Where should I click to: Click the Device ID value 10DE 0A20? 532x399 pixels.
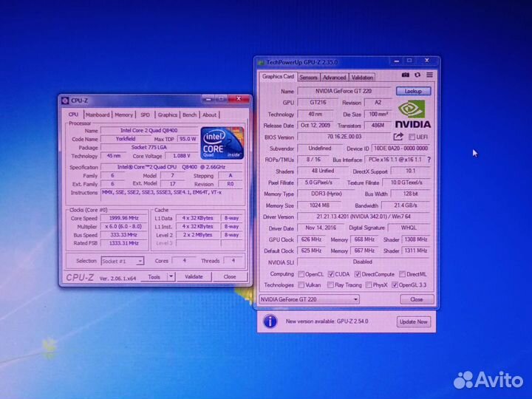401,149
